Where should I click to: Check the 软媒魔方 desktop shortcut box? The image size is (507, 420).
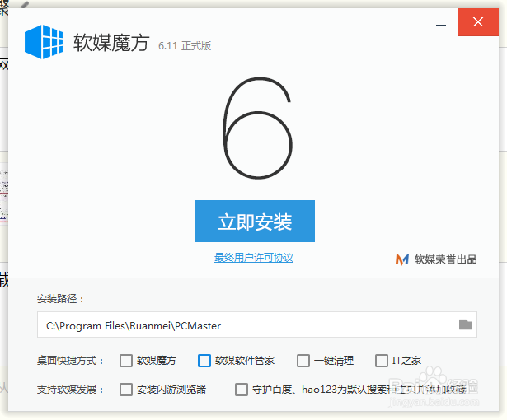pos(126,361)
